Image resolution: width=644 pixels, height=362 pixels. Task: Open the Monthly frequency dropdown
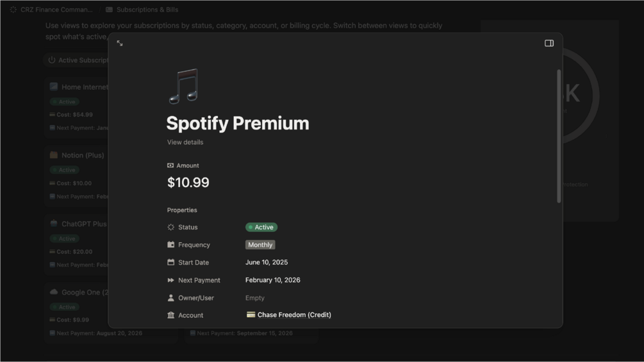coord(260,245)
